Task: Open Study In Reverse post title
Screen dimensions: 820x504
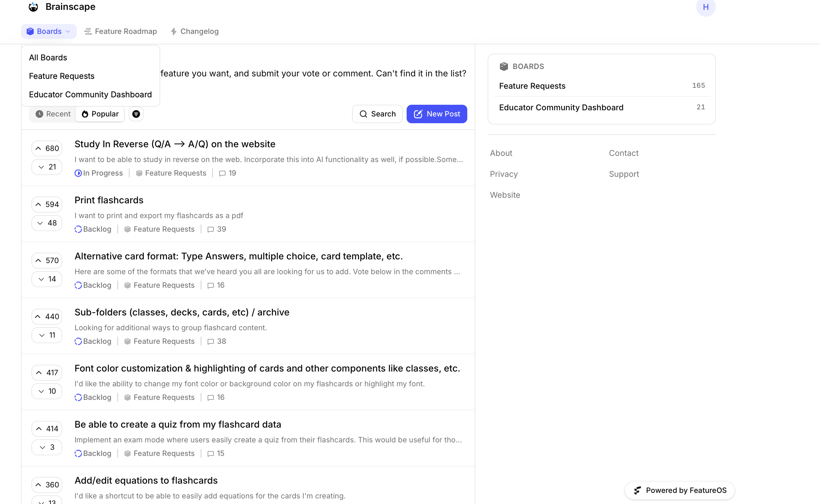Action: tap(175, 144)
